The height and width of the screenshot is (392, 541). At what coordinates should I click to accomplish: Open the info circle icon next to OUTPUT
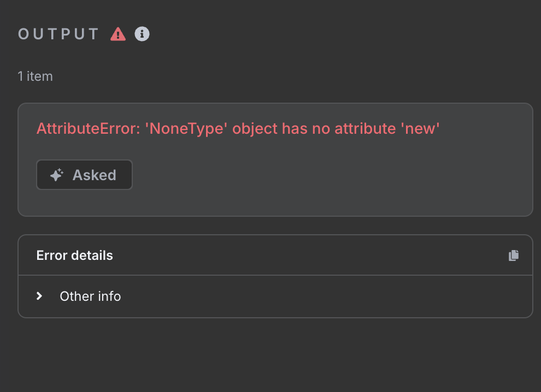tap(142, 34)
